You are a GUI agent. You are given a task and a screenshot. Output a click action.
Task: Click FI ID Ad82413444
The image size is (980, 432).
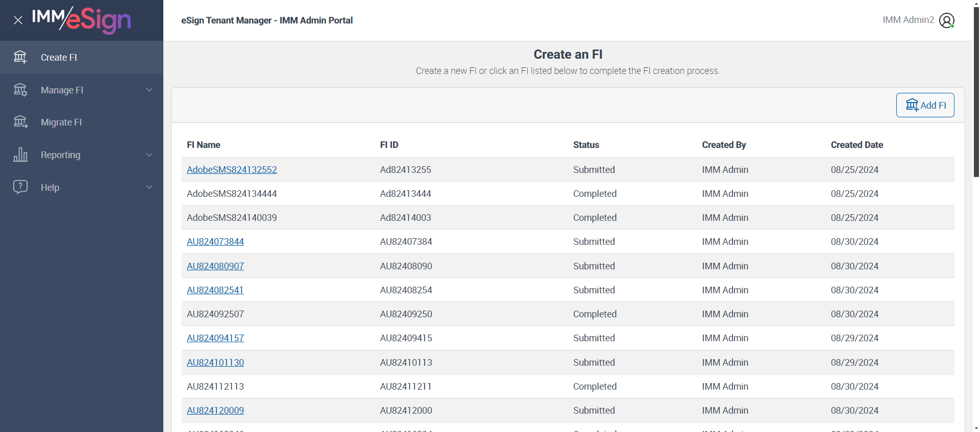coord(406,193)
